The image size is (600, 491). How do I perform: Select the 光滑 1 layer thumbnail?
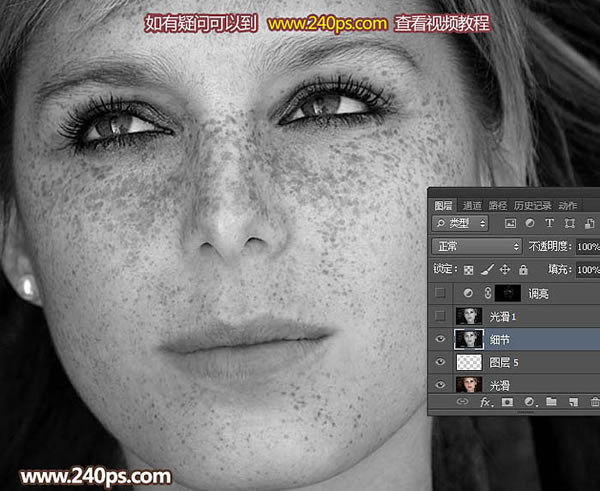click(x=469, y=316)
